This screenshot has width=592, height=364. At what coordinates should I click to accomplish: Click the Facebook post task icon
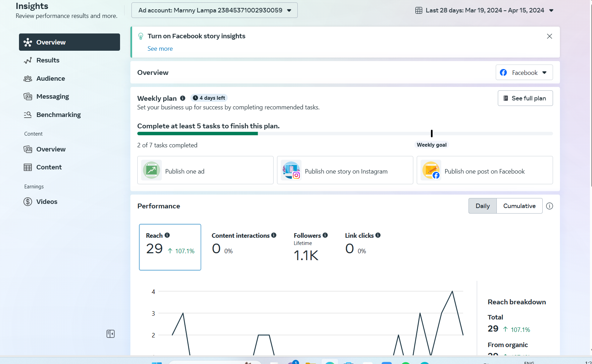[x=431, y=170]
